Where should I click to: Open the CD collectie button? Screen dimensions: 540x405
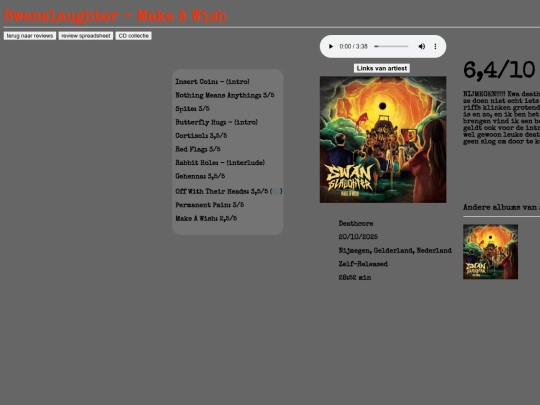[134, 36]
